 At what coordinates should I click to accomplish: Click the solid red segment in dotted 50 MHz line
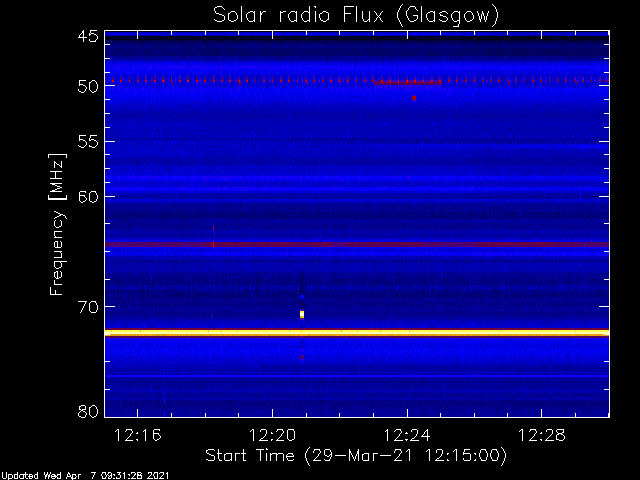407,82
